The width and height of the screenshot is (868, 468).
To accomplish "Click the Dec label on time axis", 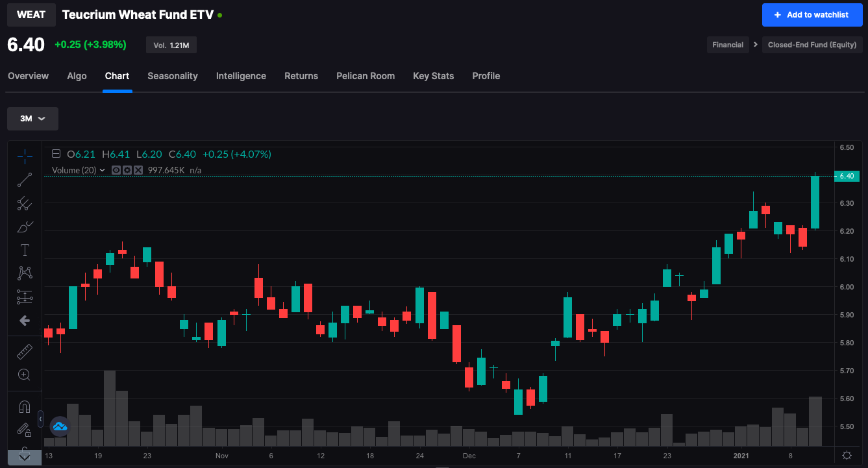I will tap(469, 456).
